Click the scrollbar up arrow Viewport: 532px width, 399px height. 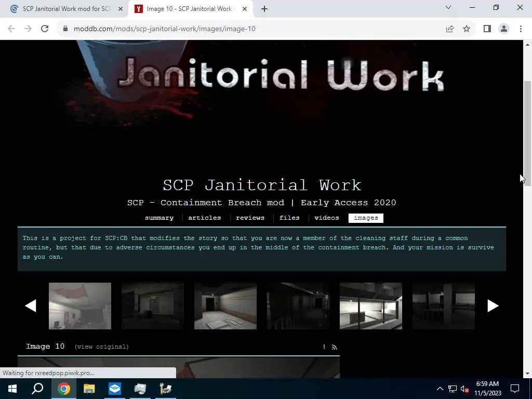point(528,45)
